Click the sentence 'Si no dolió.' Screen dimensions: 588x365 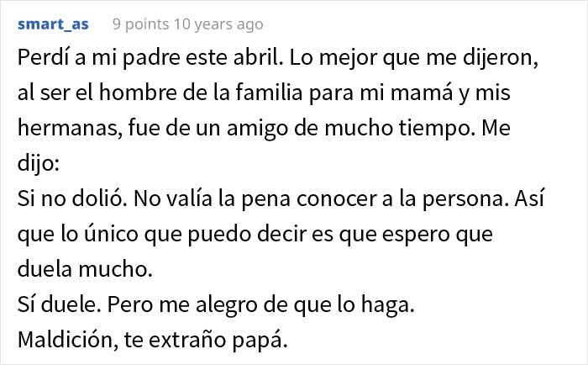coord(72,198)
